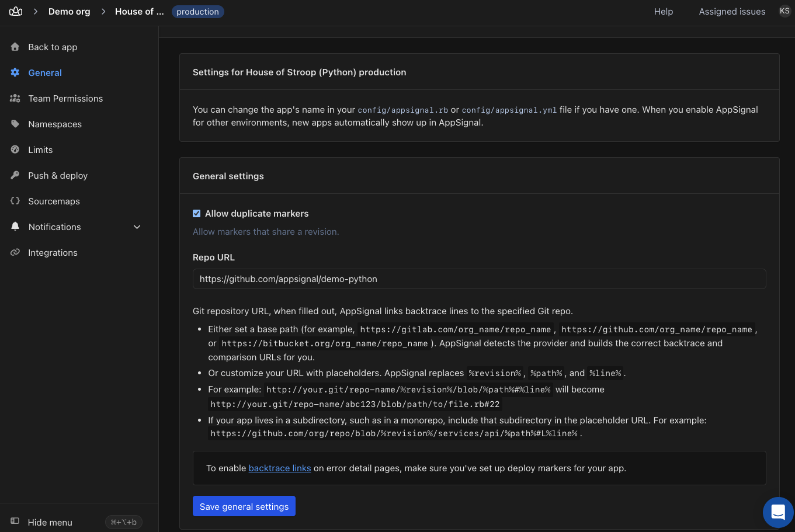795x532 pixels.
Task: Click the sidebar panel icon beside Hide menu
Action: click(x=15, y=521)
